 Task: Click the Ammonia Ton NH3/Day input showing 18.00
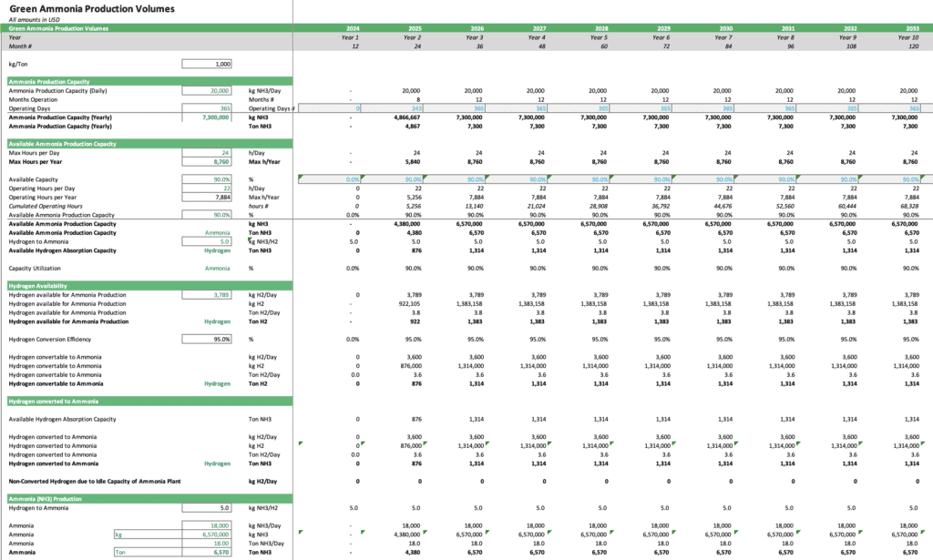pos(207,544)
